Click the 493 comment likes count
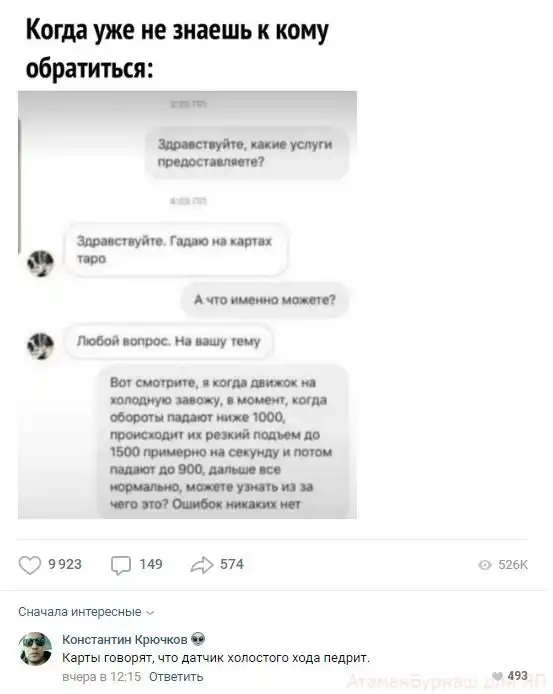The height and width of the screenshot is (694, 553). point(518,676)
